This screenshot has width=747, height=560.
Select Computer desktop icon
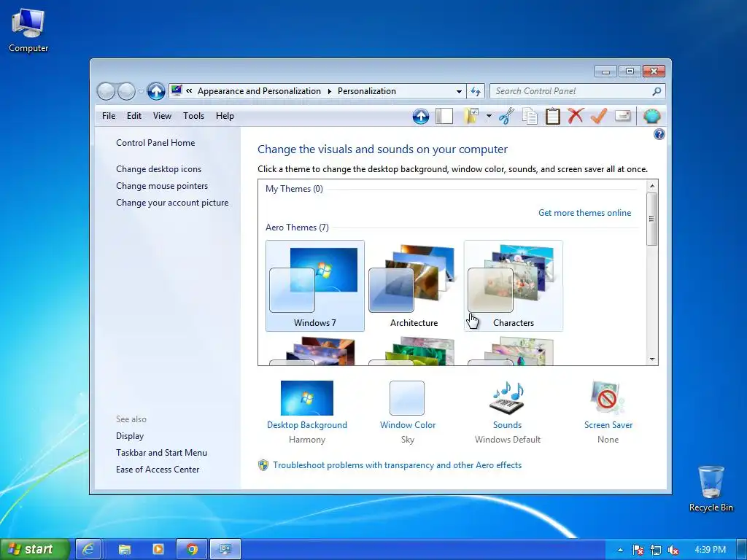pos(28,30)
